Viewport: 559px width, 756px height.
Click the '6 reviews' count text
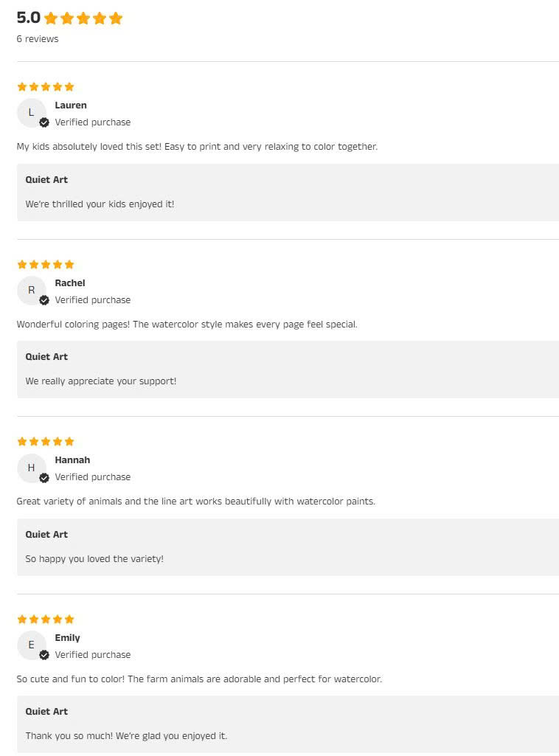click(38, 39)
